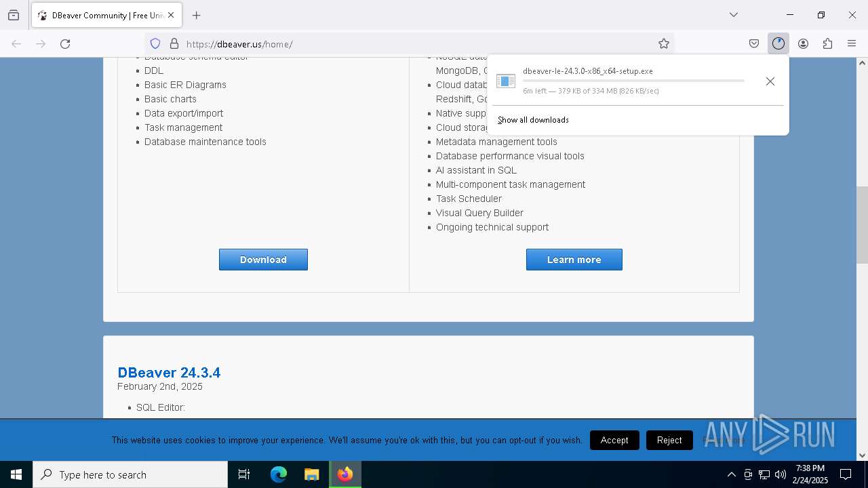
Task: Click the scrollbar up arrow
Action: 862,63
